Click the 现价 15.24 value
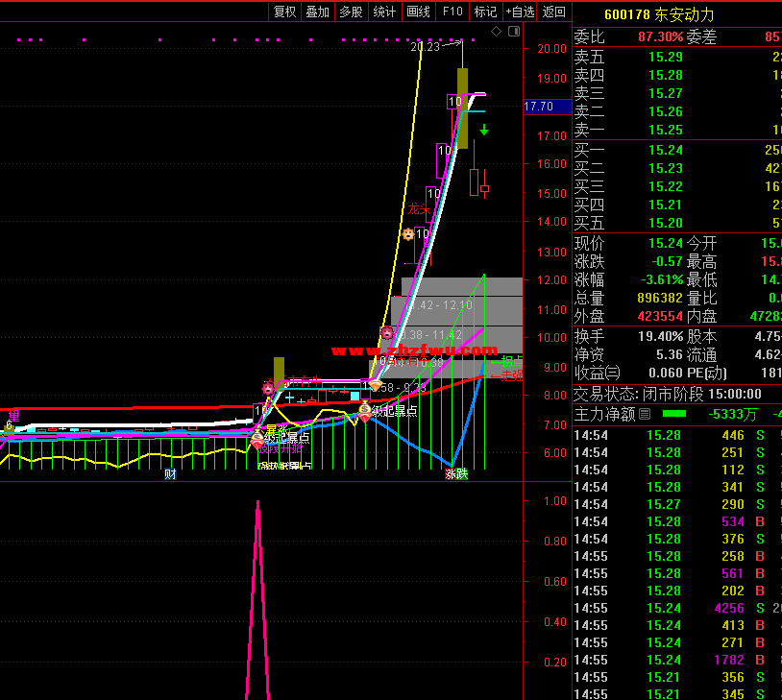782x700 pixels. pos(666,243)
